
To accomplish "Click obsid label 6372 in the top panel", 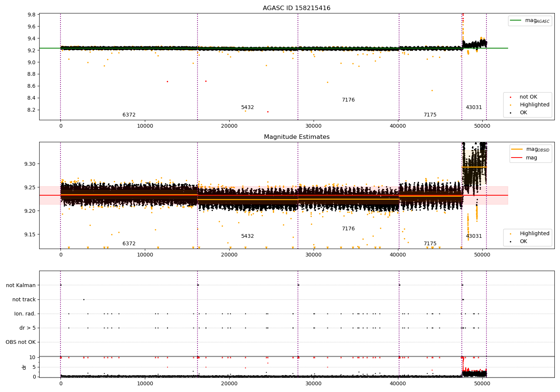I will tap(129, 115).
